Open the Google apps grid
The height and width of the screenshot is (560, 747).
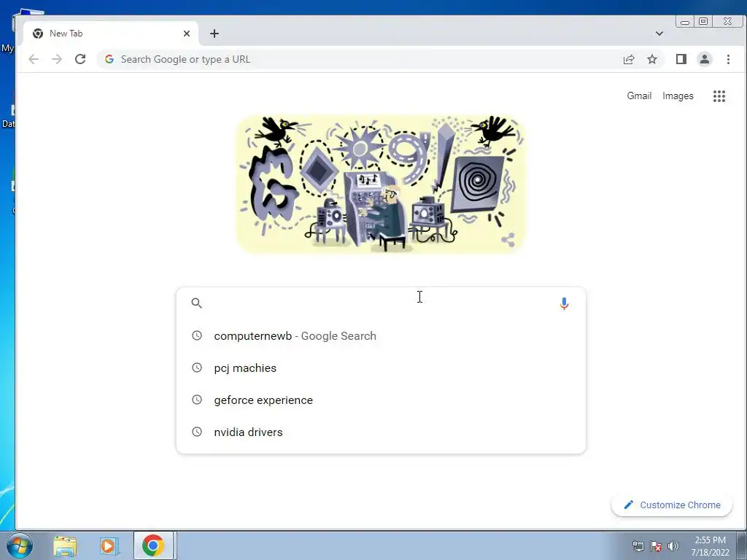click(719, 96)
